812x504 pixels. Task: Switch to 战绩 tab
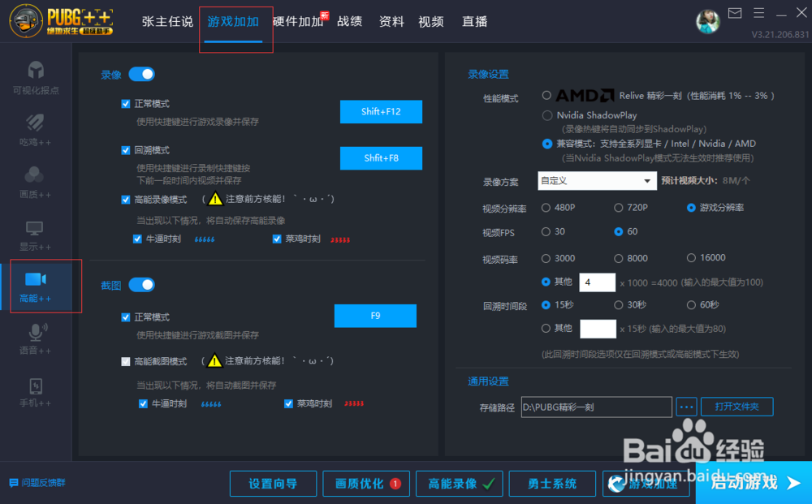(349, 22)
